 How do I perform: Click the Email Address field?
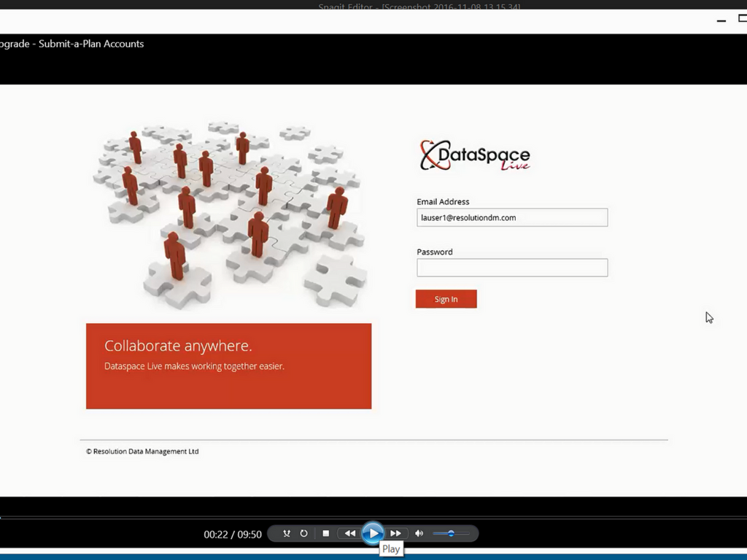click(x=512, y=217)
